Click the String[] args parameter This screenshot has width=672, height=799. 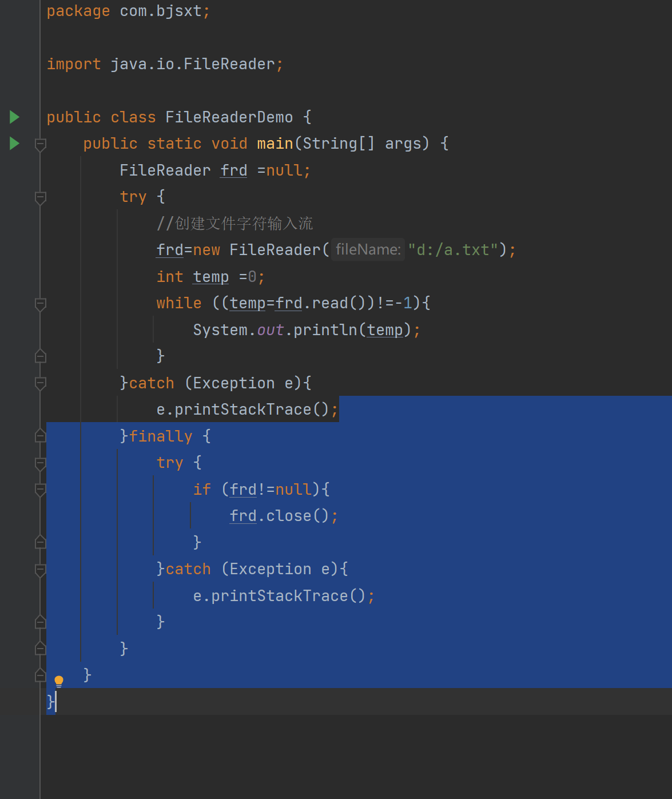pyautogui.click(x=366, y=144)
